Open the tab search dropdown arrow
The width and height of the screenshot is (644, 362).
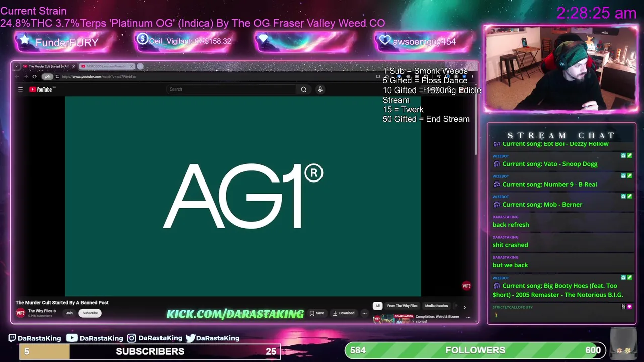[17, 66]
